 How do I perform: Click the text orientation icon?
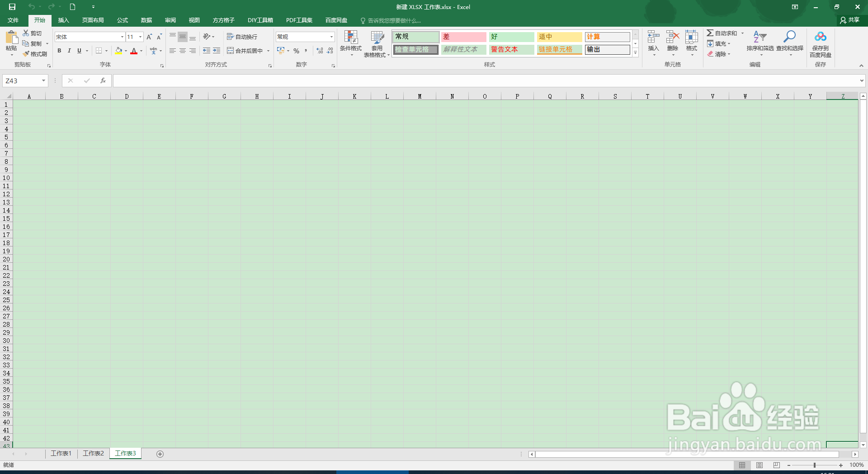tap(207, 37)
